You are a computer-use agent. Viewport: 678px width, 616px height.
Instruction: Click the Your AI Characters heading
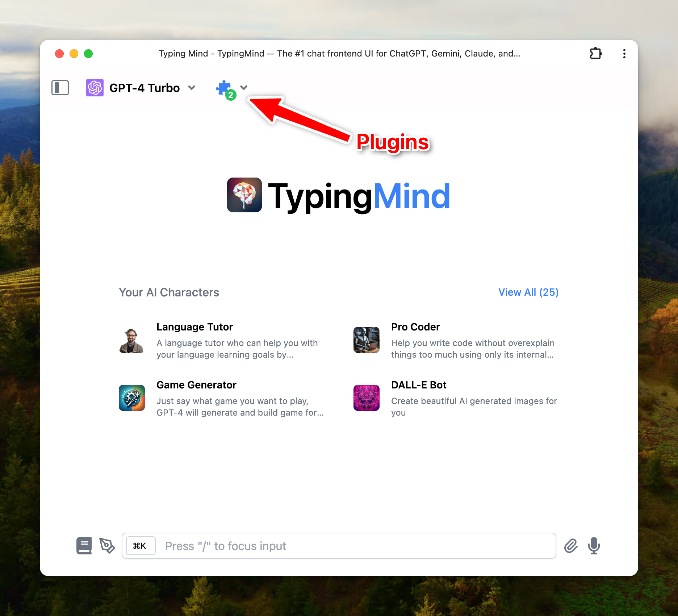point(169,292)
